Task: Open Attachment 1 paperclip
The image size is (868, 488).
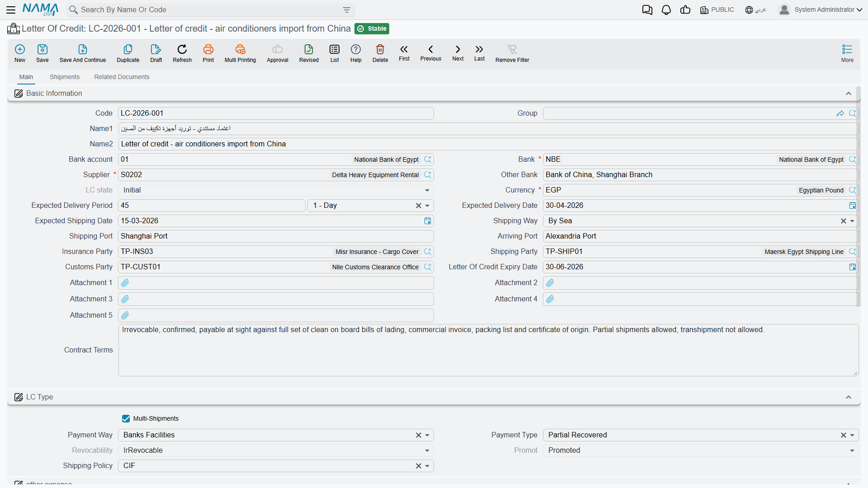Action: pos(125,283)
